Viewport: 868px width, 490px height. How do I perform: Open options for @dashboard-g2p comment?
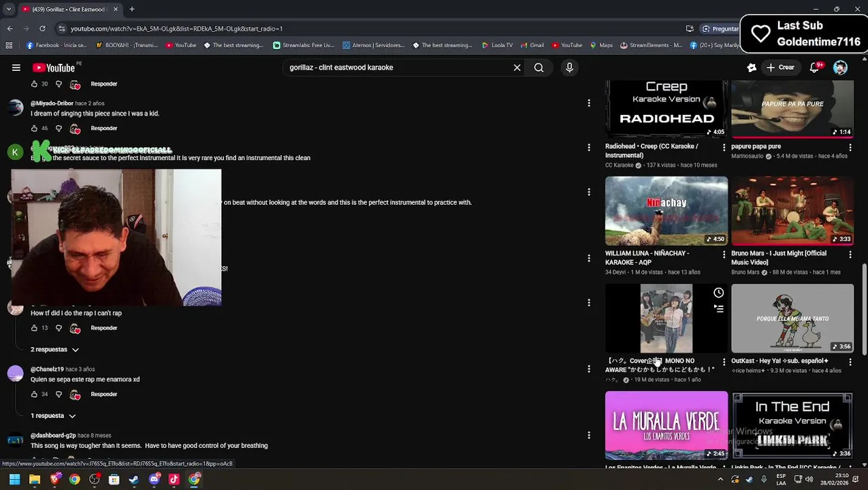coord(589,435)
